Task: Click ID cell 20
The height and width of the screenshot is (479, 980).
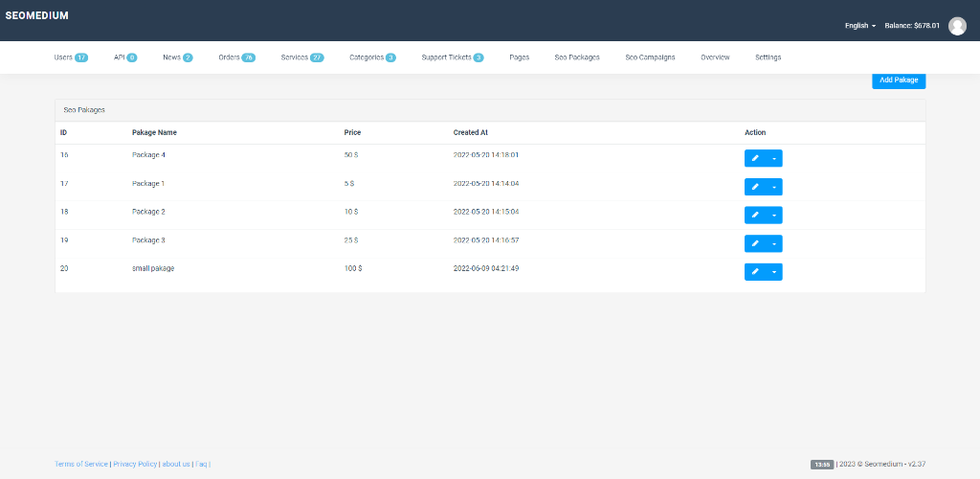Action: pyautogui.click(x=64, y=268)
